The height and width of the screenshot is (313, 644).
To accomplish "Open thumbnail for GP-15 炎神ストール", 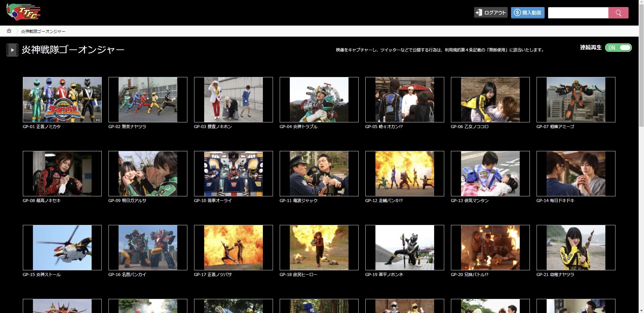I will coord(62,247).
